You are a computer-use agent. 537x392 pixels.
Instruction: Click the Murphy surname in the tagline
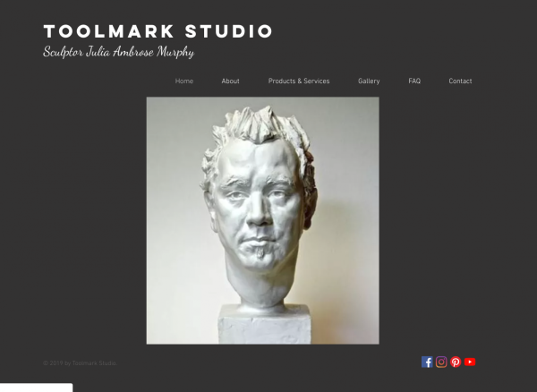[x=175, y=52]
